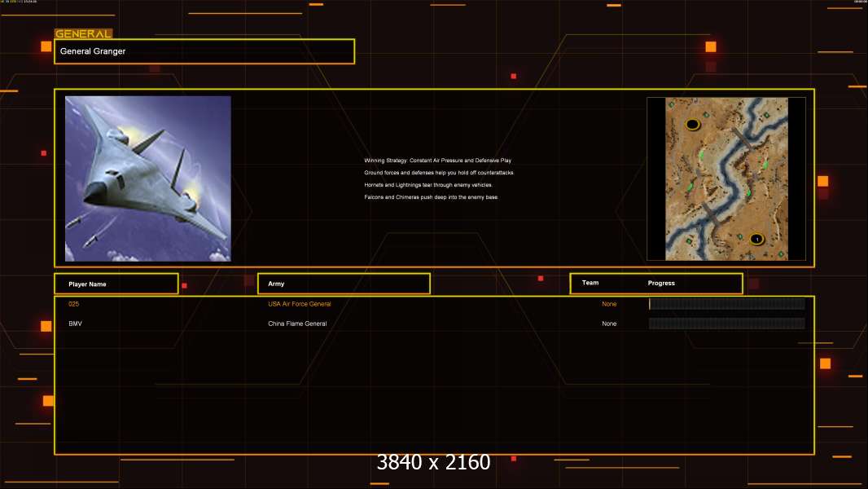This screenshot has width=868, height=489.
Task: Click the General Granger name field
Action: [x=204, y=51]
